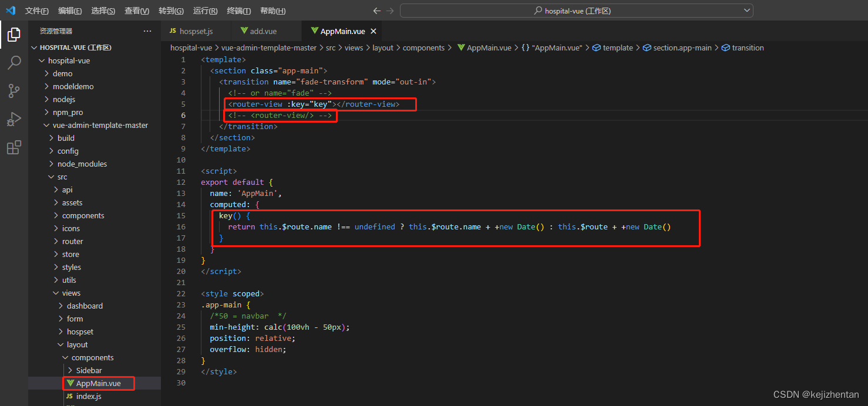The height and width of the screenshot is (406, 868).
Task: Expand the form folder
Action: click(x=95, y=319)
